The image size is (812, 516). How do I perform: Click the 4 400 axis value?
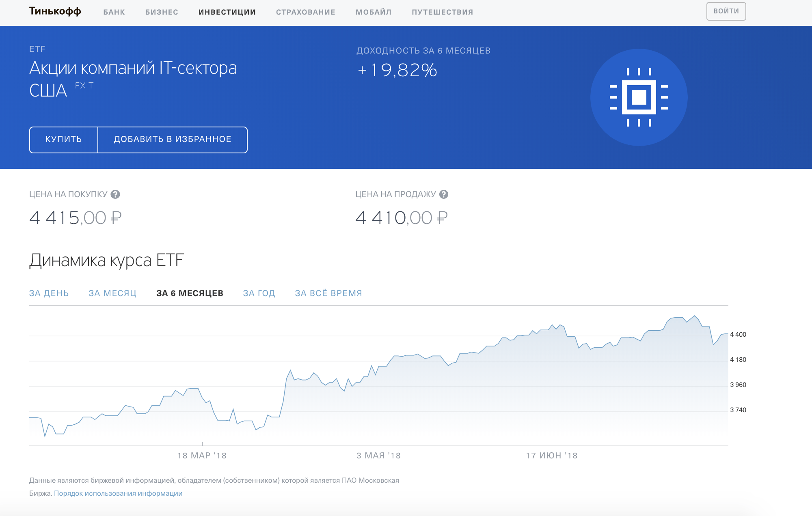[x=738, y=335]
